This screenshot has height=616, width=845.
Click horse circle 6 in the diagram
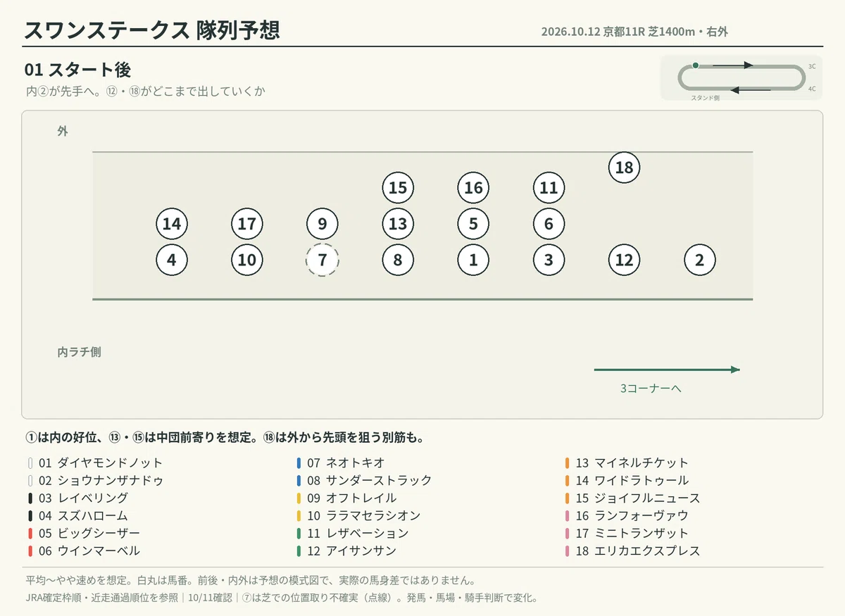pos(549,225)
